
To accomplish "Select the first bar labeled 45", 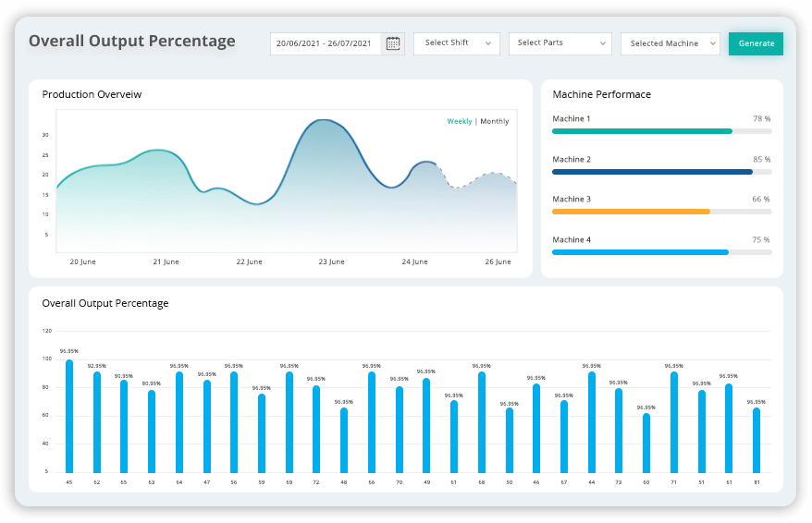I will pyautogui.click(x=69, y=416).
